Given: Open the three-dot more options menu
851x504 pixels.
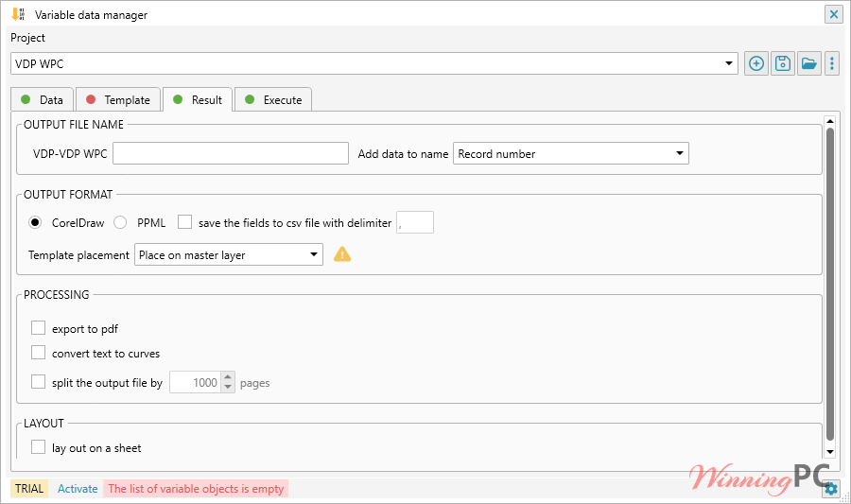Looking at the screenshot, I should point(832,63).
